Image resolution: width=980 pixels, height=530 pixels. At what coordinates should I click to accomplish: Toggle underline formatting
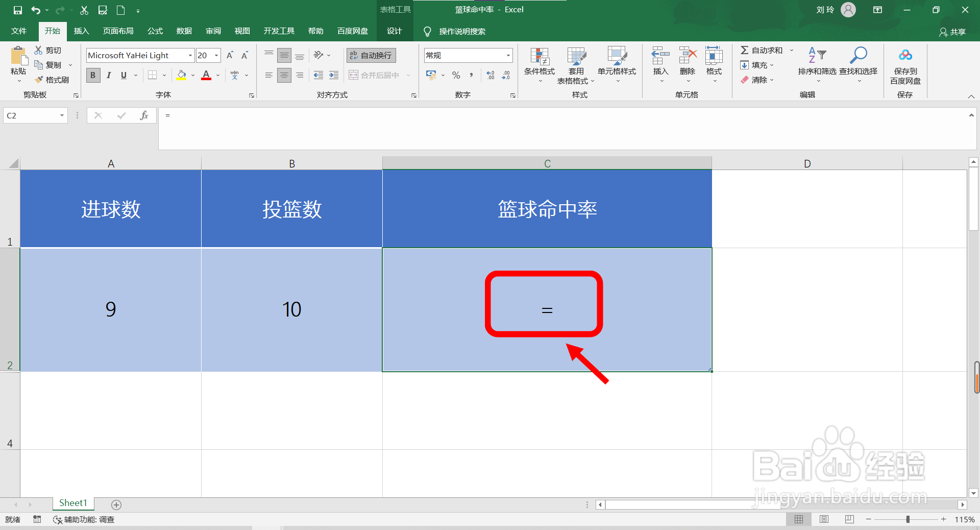click(123, 75)
